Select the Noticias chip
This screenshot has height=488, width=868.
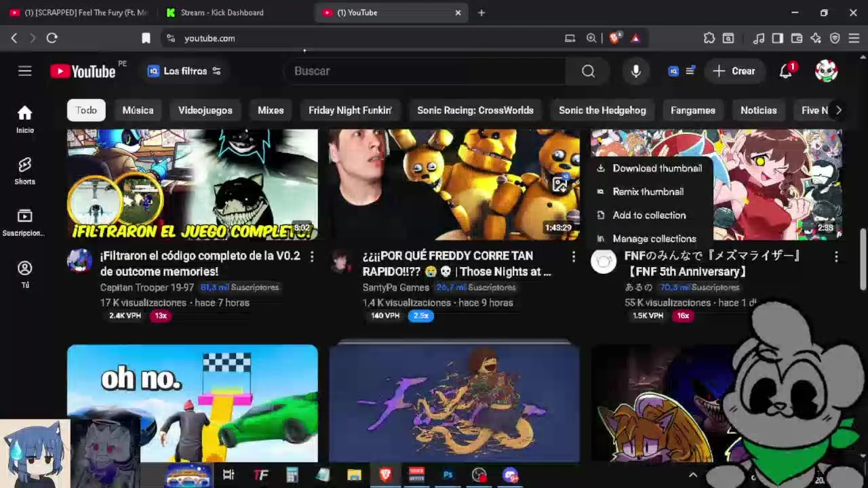[758, 110]
